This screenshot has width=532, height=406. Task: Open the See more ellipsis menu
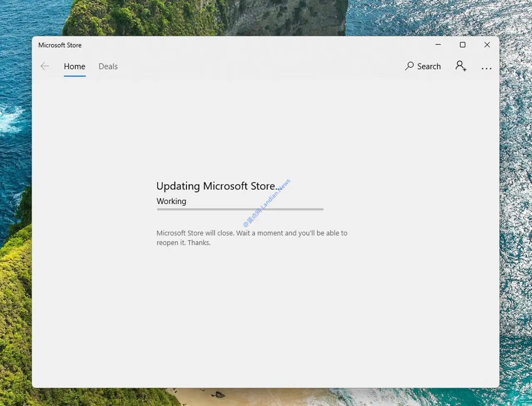486,69
